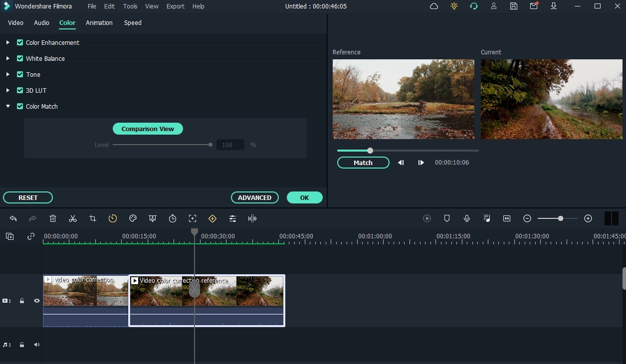Switch to the Audio tab
Viewport: 626px width, 364px height.
coord(41,23)
